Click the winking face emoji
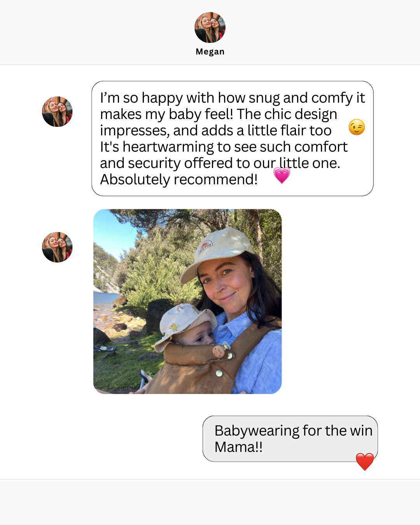 click(357, 127)
